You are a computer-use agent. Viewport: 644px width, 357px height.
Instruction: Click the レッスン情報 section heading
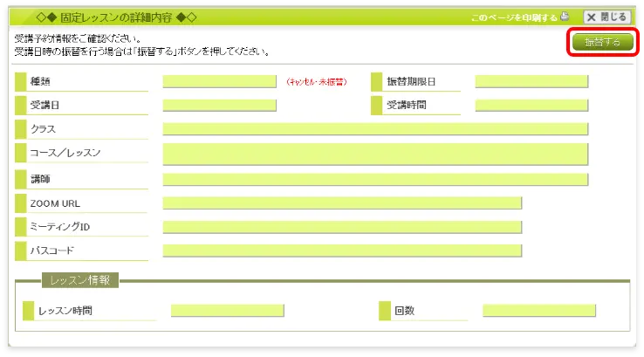coord(80,280)
